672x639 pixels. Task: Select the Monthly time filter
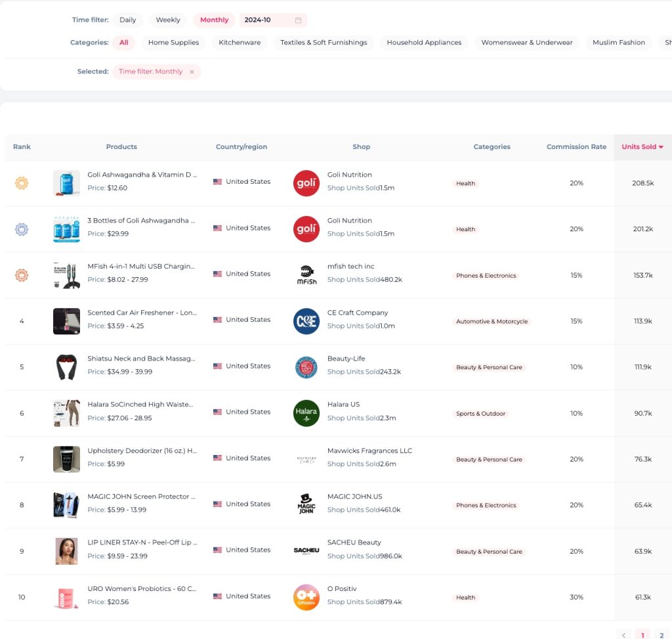pos(214,20)
